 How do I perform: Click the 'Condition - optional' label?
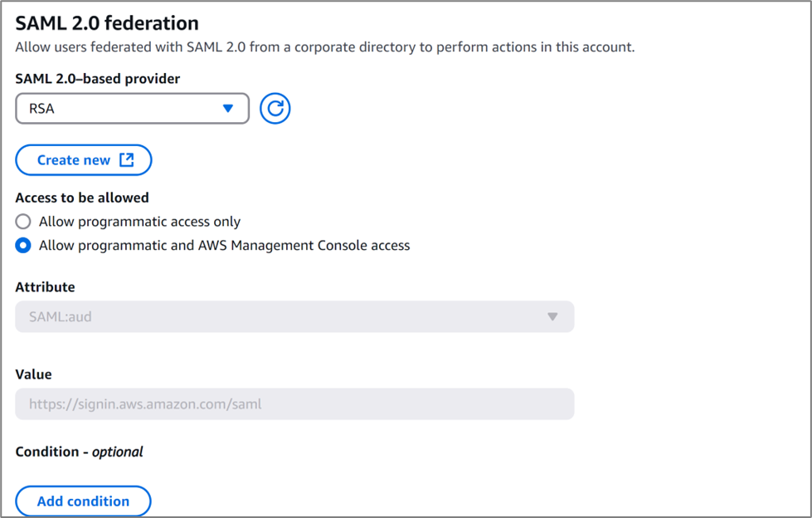(79, 452)
